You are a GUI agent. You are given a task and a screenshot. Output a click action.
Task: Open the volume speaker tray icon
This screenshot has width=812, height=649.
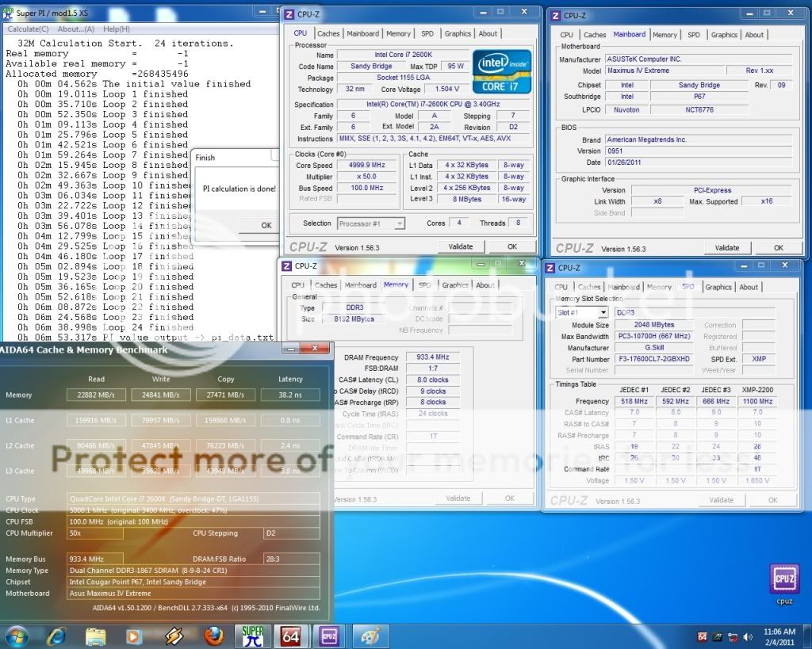(x=748, y=636)
